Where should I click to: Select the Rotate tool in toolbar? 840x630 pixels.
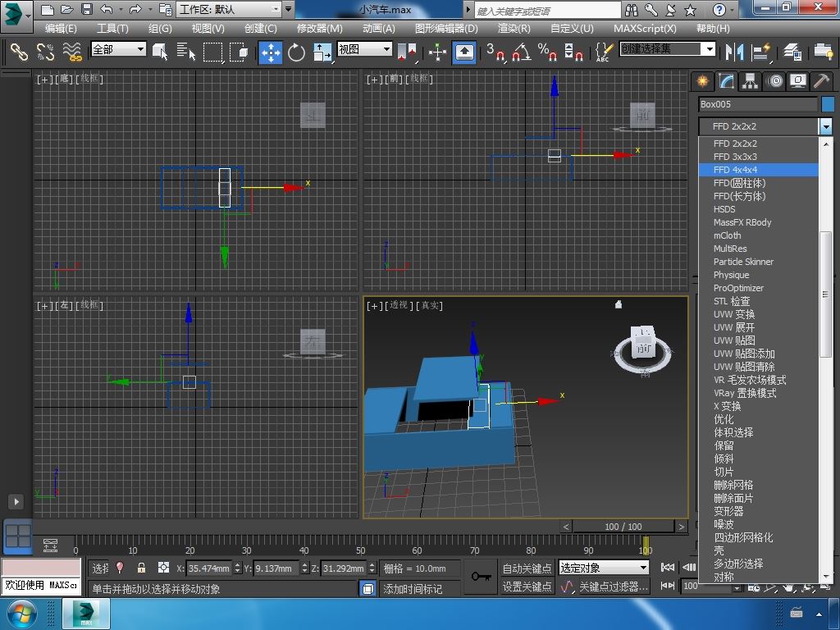pyautogui.click(x=296, y=52)
